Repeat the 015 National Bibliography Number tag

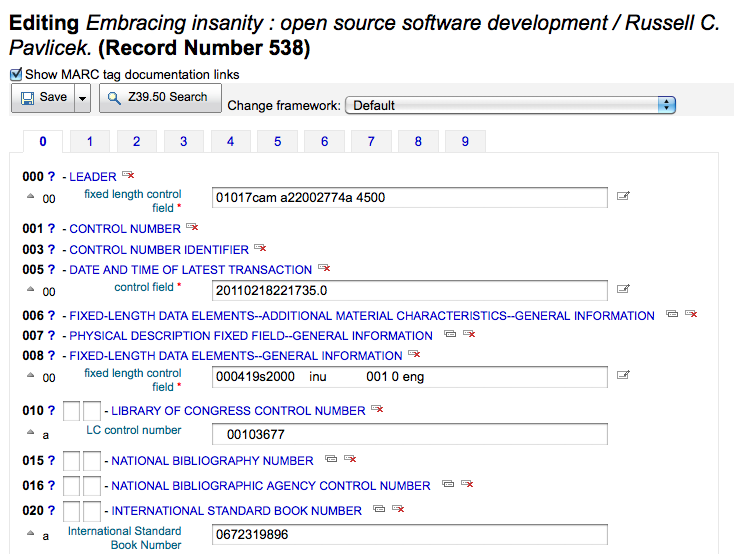(331, 460)
